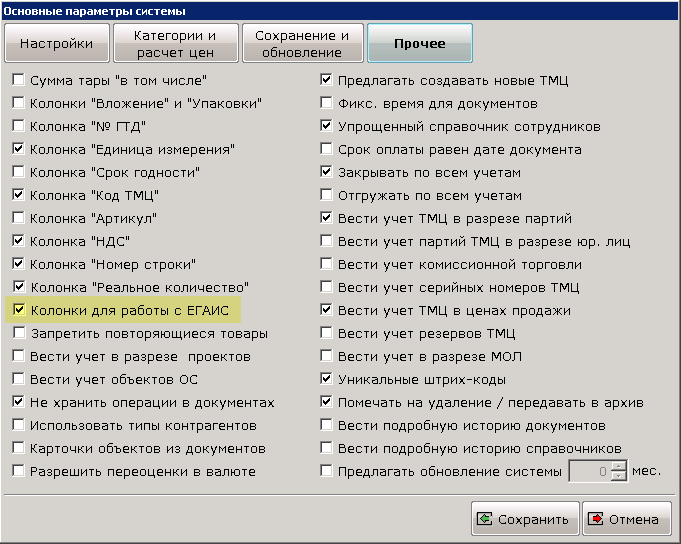Screen dimensions: 681x544
Task: Enable Колонка "№ ГТД" option
Action: click(18, 126)
